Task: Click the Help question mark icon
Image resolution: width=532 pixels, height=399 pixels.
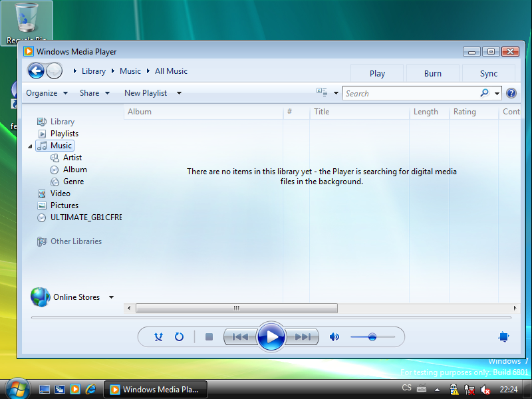Action: (511, 93)
